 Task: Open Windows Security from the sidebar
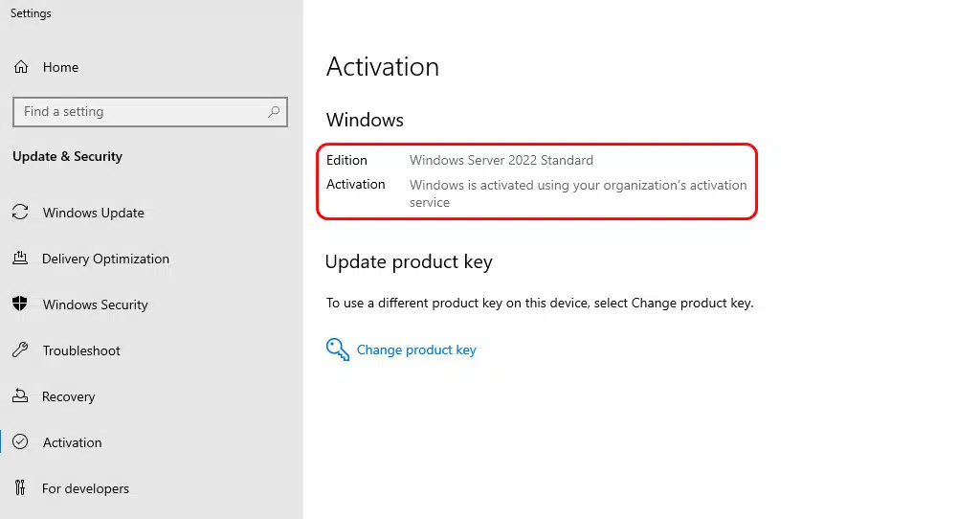(x=95, y=305)
